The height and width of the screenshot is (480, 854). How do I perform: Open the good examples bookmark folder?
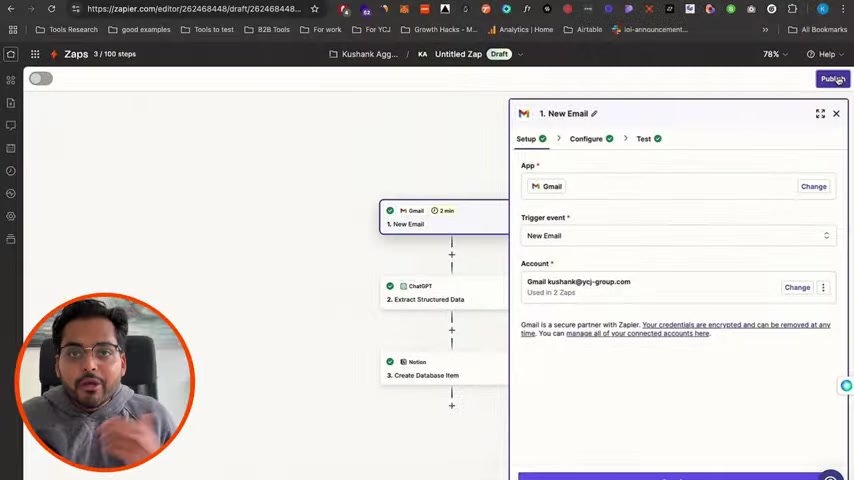click(139, 29)
